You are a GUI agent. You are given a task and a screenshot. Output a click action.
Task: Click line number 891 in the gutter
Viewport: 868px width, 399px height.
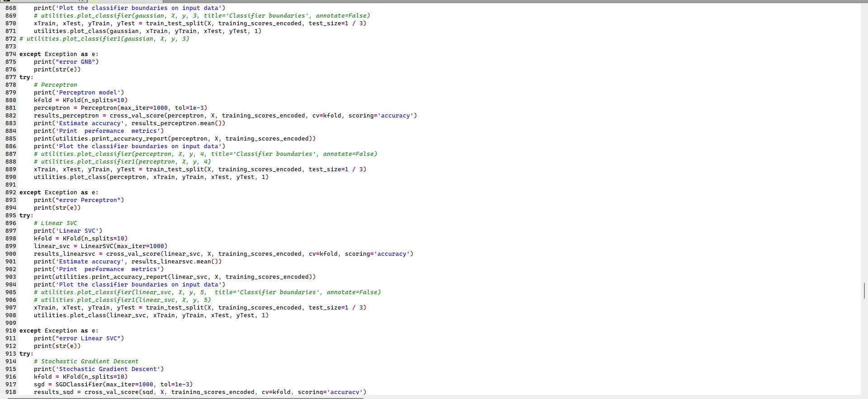point(11,185)
